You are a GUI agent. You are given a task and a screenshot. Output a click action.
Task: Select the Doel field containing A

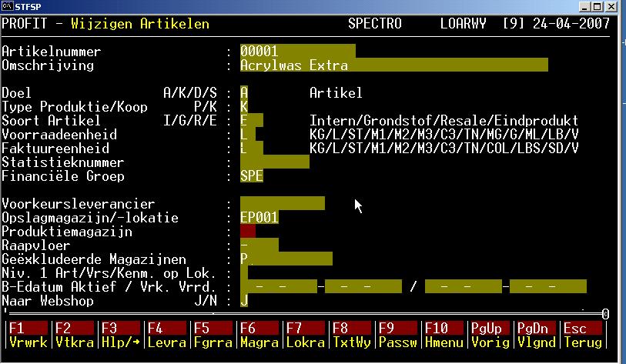(244, 92)
